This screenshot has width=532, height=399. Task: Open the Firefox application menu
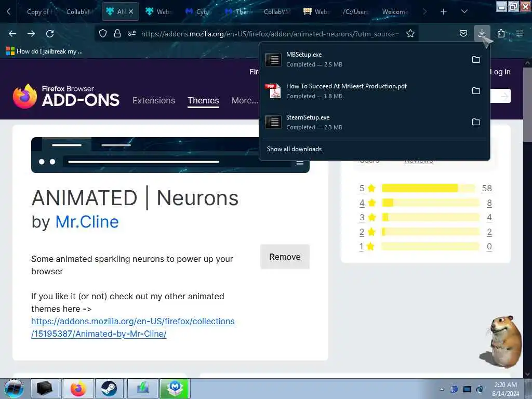click(x=520, y=33)
